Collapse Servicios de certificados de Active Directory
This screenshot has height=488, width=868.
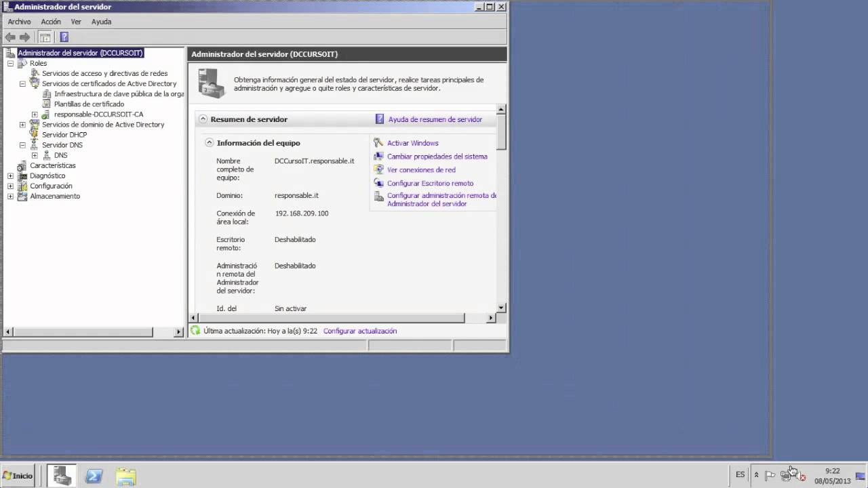click(22, 84)
